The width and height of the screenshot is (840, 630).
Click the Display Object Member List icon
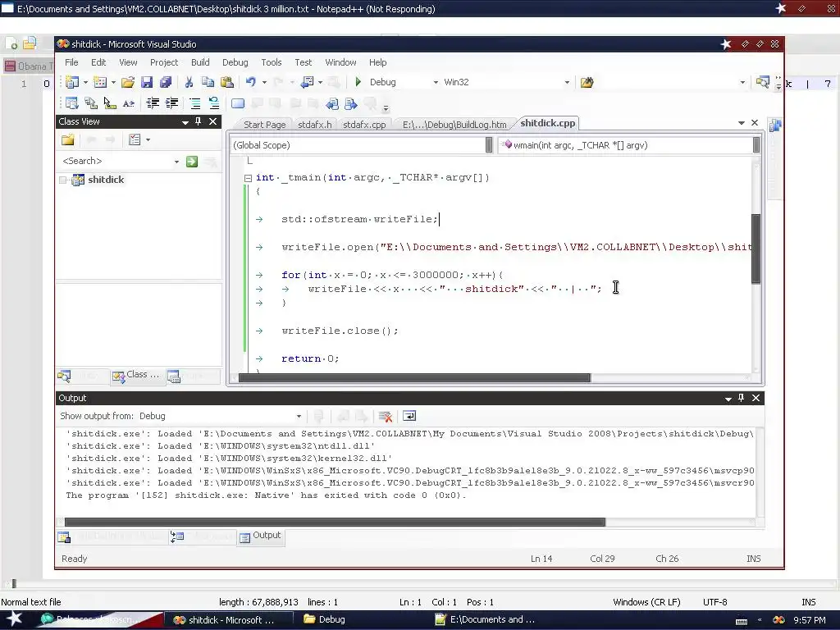72,103
